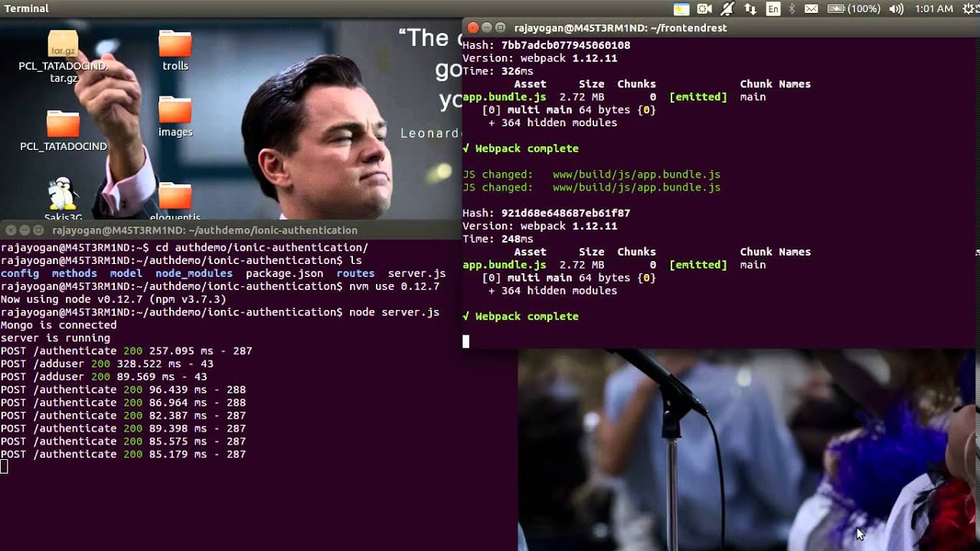Click the Terminal label in the top panel
The height and width of the screenshot is (551, 980).
(27, 8)
